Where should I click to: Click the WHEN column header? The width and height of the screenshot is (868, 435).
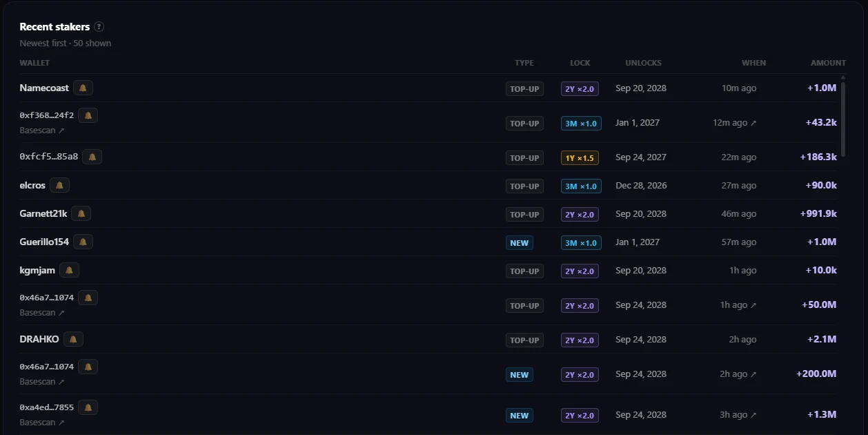click(753, 63)
